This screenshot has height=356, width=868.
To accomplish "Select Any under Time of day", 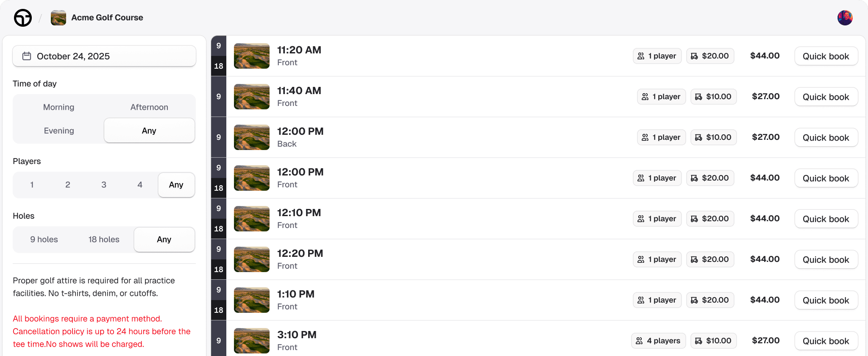I will point(149,131).
